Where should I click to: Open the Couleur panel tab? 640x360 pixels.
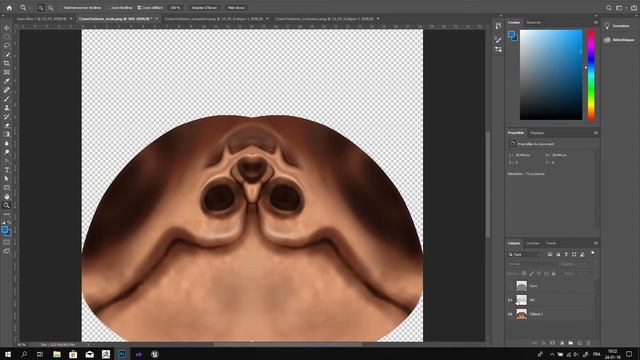coord(514,22)
